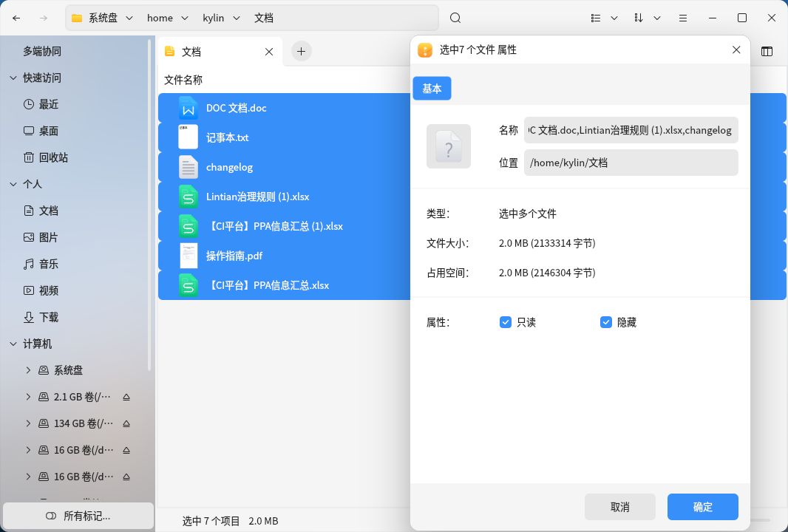Open the 系统盘 breadcrumb dropdown

pos(129,18)
